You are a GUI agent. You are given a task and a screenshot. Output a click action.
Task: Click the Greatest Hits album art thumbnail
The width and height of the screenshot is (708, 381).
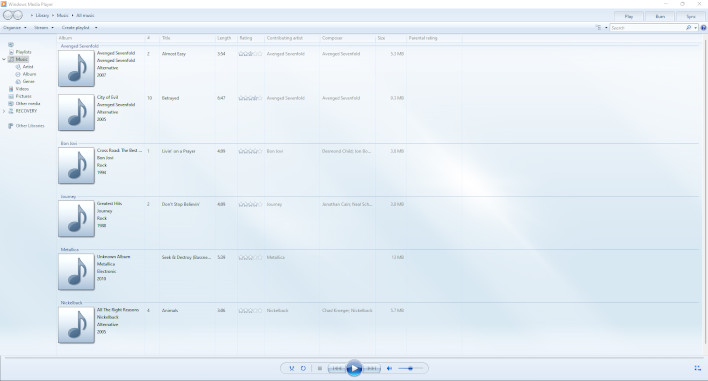click(x=76, y=219)
